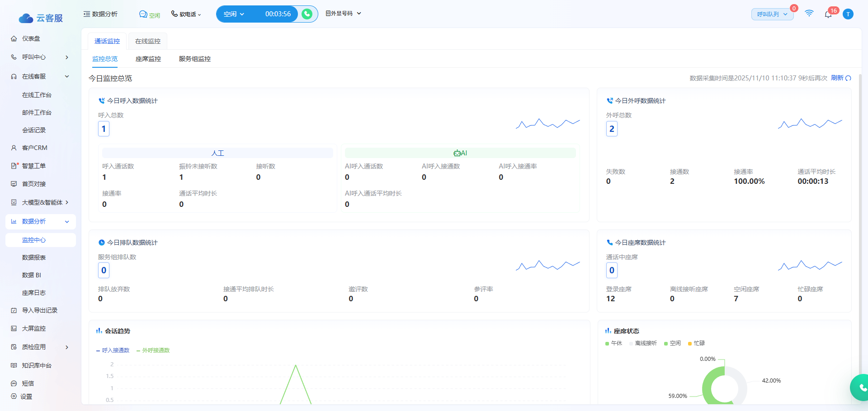Click the green phone call button
Screen dimensions: 868x411
pyautogui.click(x=307, y=14)
